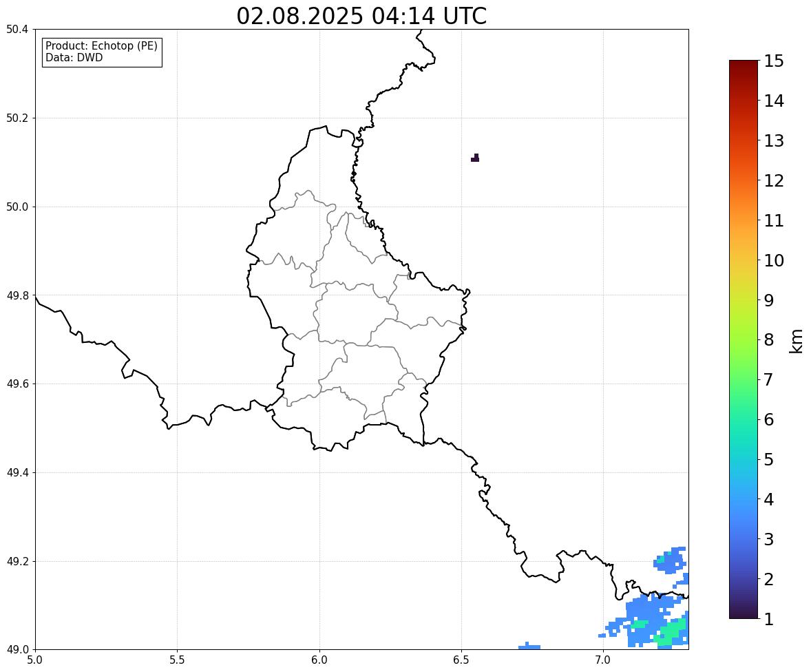Image resolution: width=811 pixels, height=672 pixels.
Task: Click colorbar tick label 7
Action: point(769,379)
